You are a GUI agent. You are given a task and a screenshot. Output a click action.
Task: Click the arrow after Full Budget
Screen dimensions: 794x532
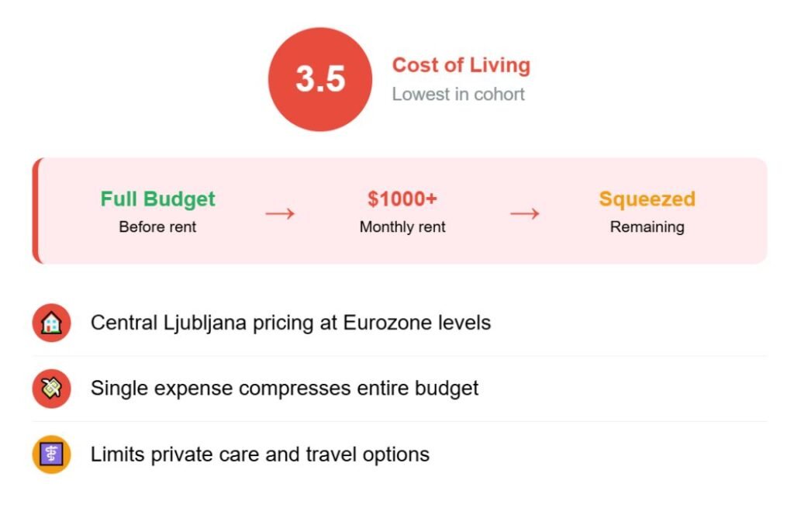click(280, 213)
